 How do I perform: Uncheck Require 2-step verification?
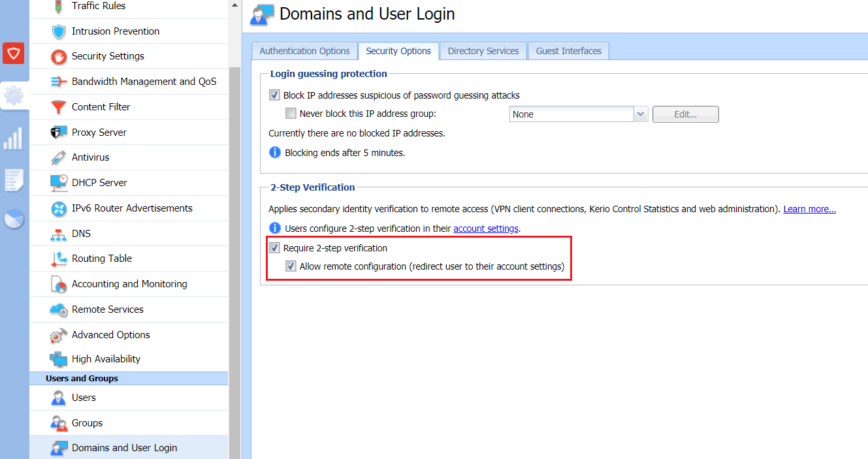[x=274, y=248]
